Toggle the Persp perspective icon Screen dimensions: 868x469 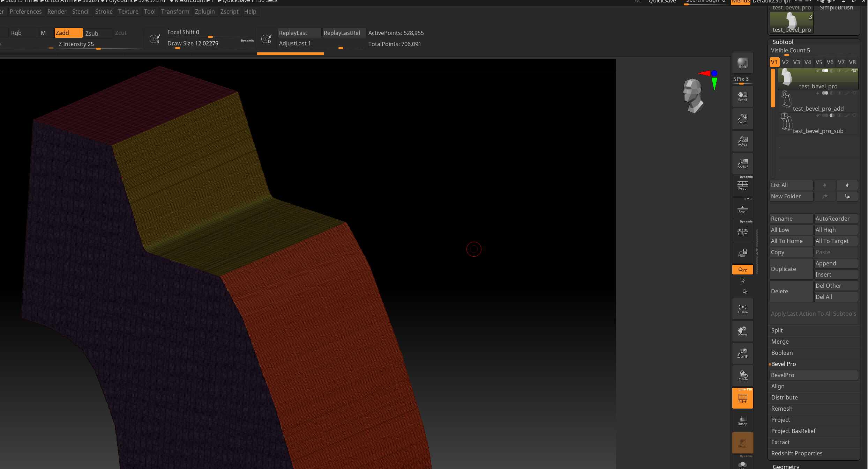click(742, 185)
